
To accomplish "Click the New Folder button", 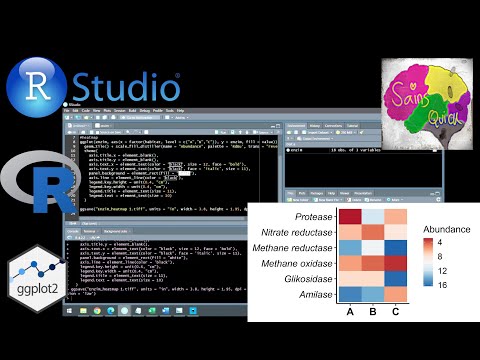I will coord(298,200).
